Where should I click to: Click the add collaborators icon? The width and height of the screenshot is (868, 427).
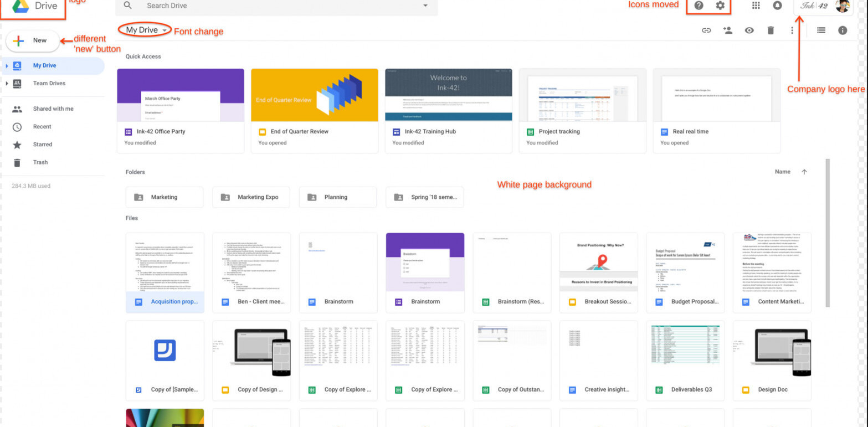[727, 30]
